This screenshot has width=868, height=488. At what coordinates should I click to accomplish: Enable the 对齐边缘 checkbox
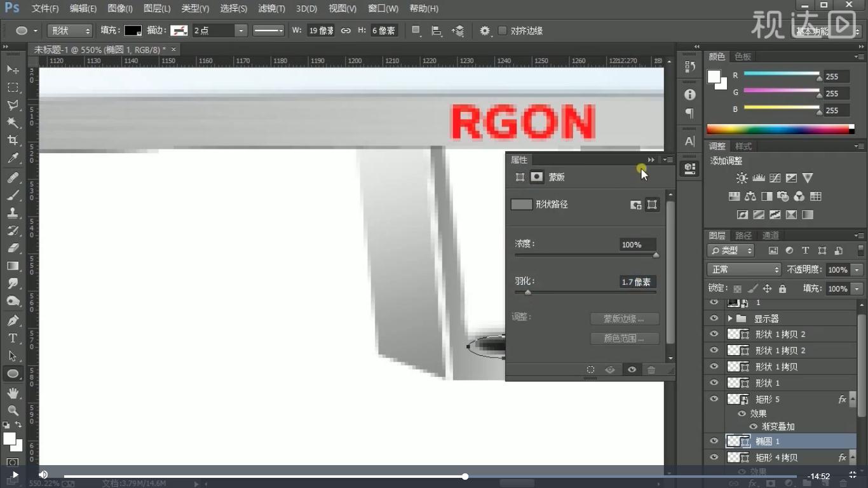click(x=503, y=30)
